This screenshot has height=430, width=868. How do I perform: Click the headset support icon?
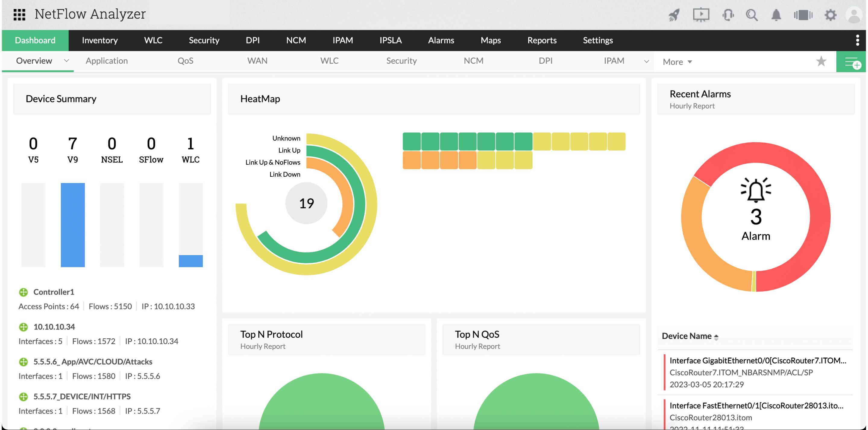click(x=728, y=15)
